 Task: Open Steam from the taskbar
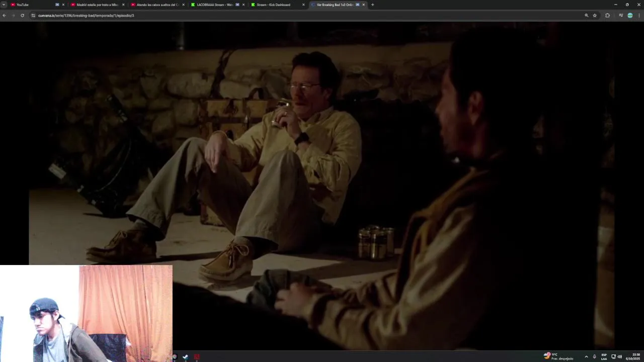[x=185, y=357]
